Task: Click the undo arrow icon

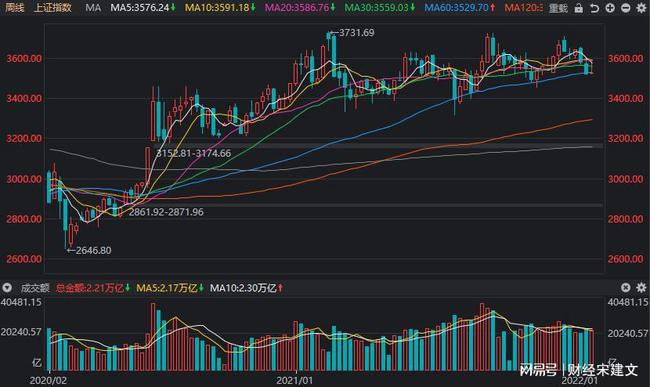Action: pyautogui.click(x=594, y=8)
